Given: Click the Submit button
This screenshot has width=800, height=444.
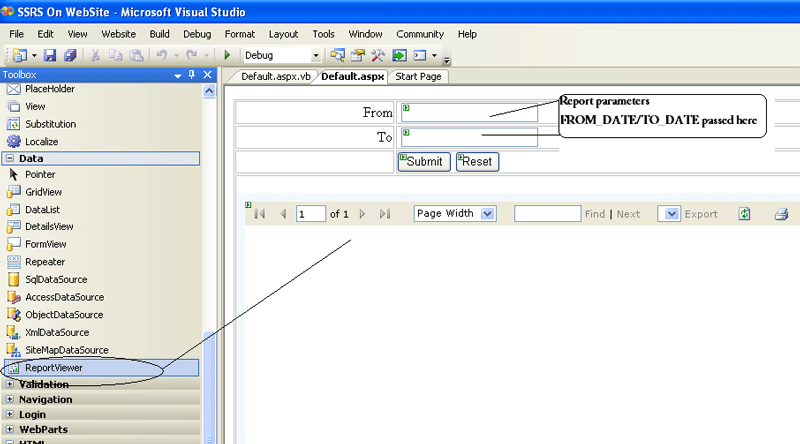Looking at the screenshot, I should pyautogui.click(x=424, y=162).
